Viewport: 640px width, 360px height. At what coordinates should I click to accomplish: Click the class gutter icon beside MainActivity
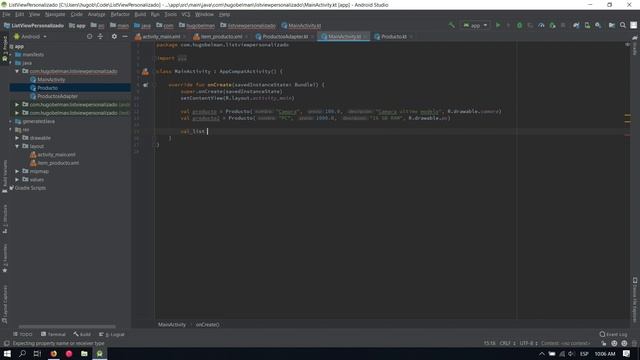[145, 72]
